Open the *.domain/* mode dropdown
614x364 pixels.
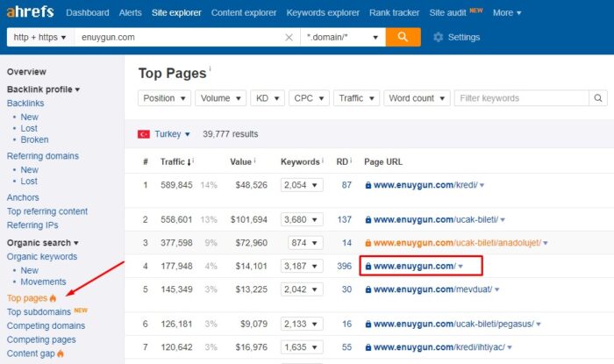[343, 37]
